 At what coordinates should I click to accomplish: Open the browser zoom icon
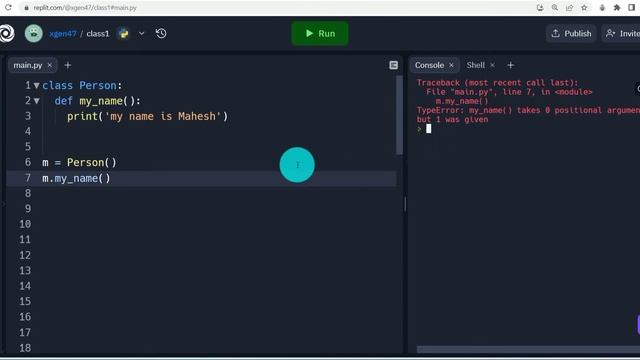pyautogui.click(x=555, y=7)
